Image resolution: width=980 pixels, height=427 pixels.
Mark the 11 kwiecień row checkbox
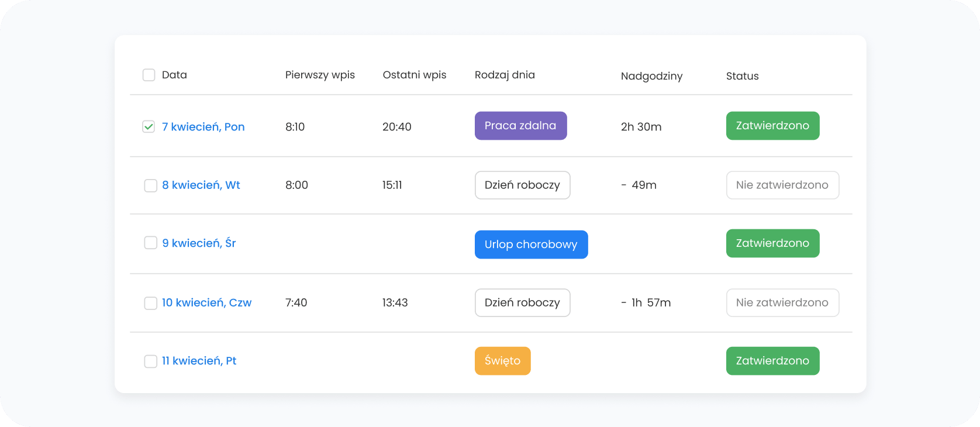150,361
